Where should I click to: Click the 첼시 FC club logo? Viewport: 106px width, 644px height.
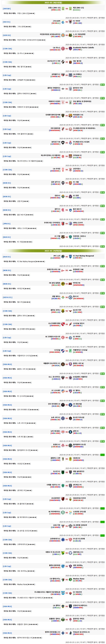(70, 297)
